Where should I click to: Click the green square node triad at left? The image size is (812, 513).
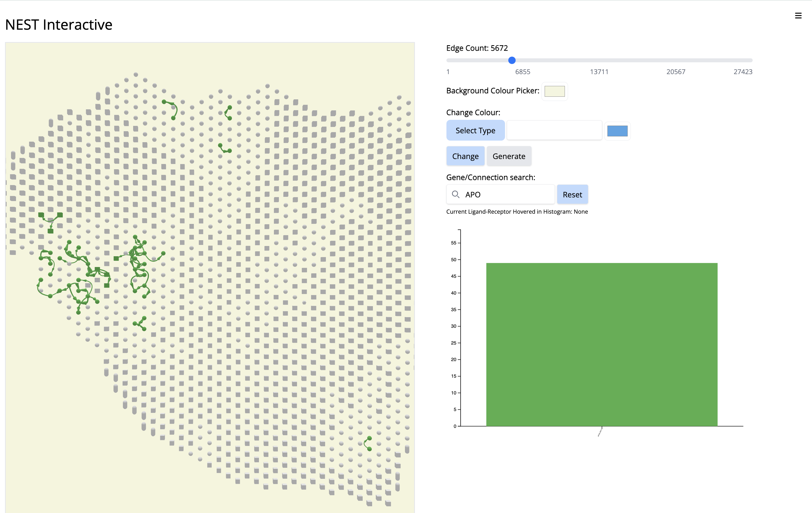click(51, 222)
